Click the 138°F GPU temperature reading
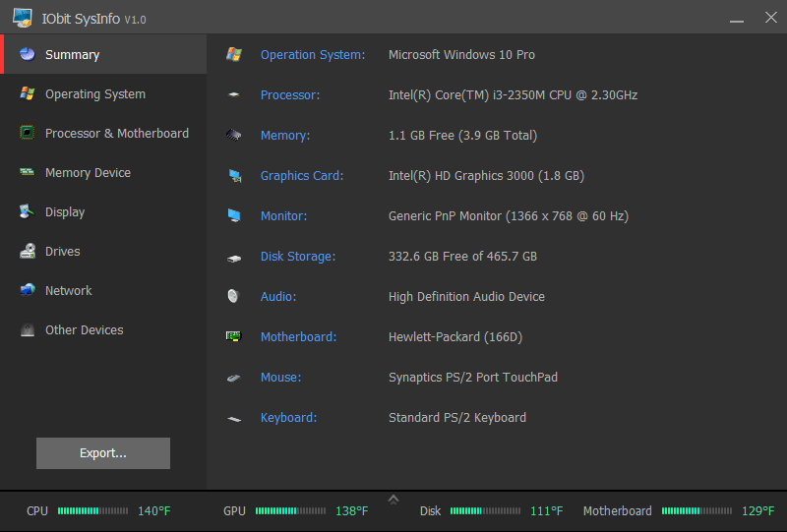Screen dimensions: 787x532 point(352,511)
